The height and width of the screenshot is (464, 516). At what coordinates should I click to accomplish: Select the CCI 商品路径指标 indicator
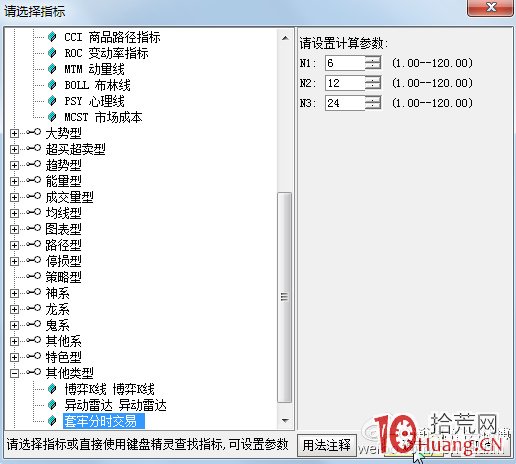click(112, 37)
